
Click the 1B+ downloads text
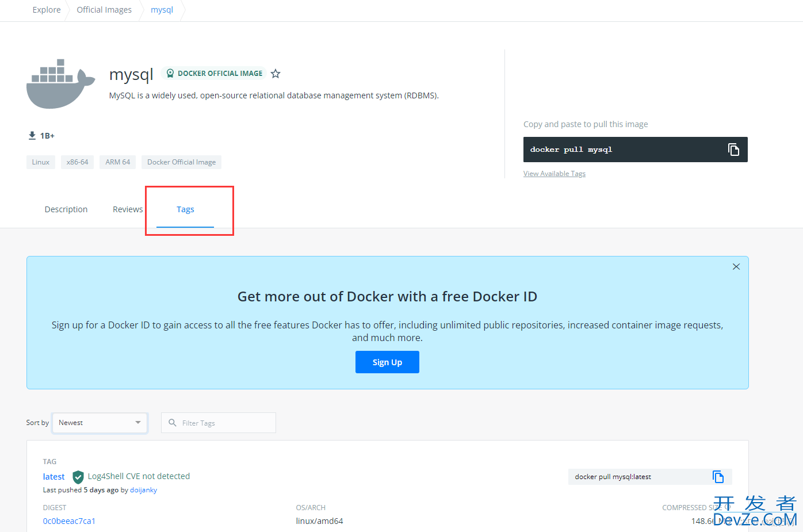tap(47, 136)
